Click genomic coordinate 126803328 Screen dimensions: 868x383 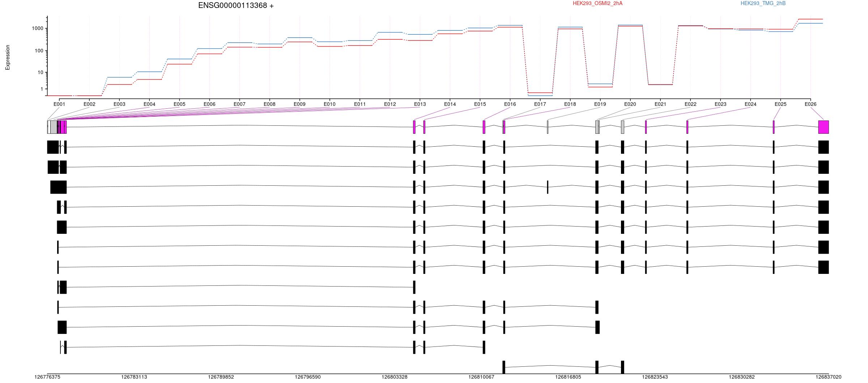(x=395, y=377)
